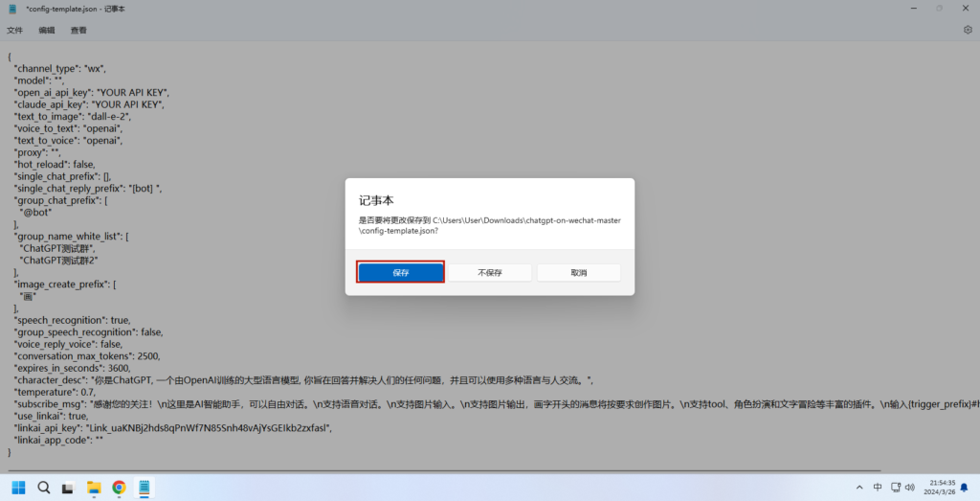This screenshot has height=501, width=980.
Task: Open the volume tray icon
Action: (x=910, y=488)
